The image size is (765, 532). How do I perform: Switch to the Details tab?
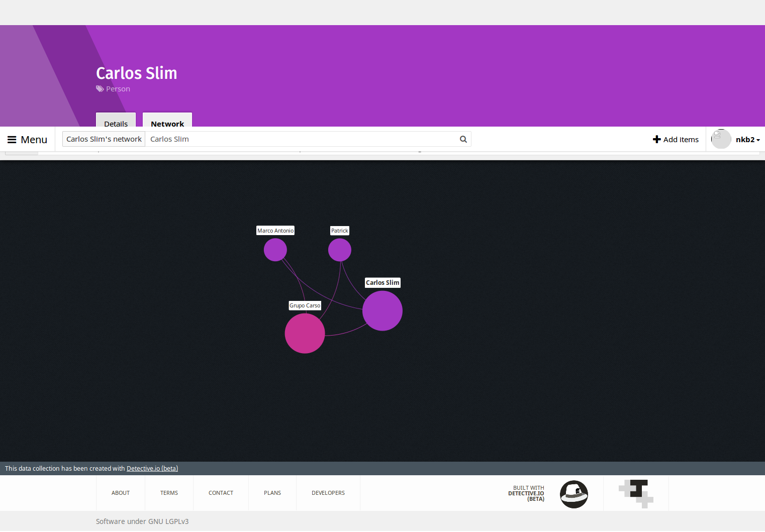[x=116, y=120]
